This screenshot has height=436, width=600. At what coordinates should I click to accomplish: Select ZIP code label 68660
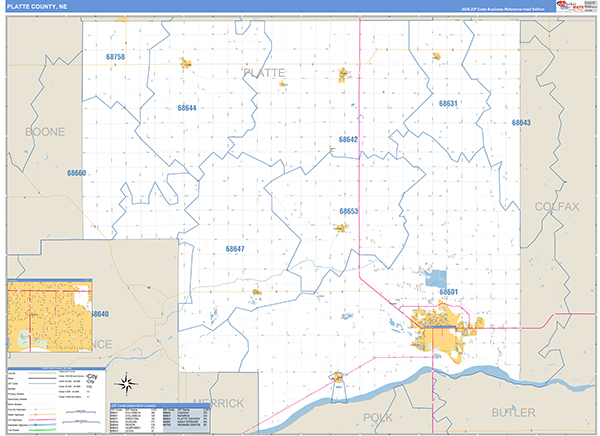click(77, 173)
